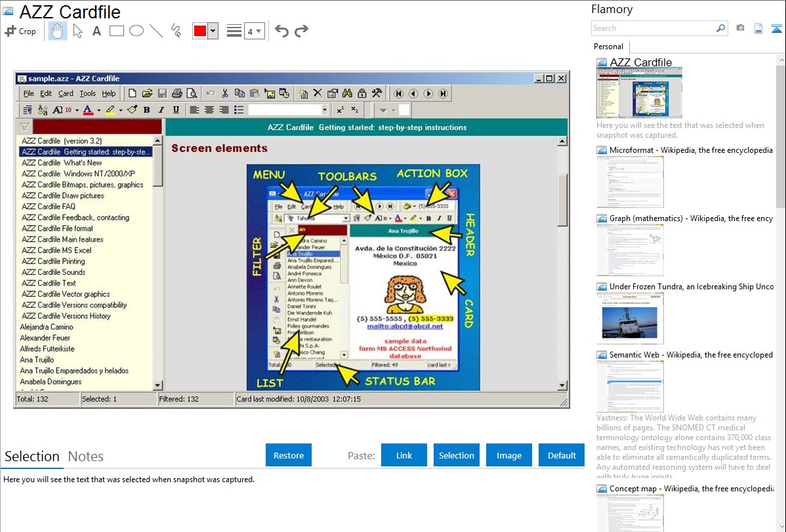Open the red color picker dropdown arrow

[213, 31]
